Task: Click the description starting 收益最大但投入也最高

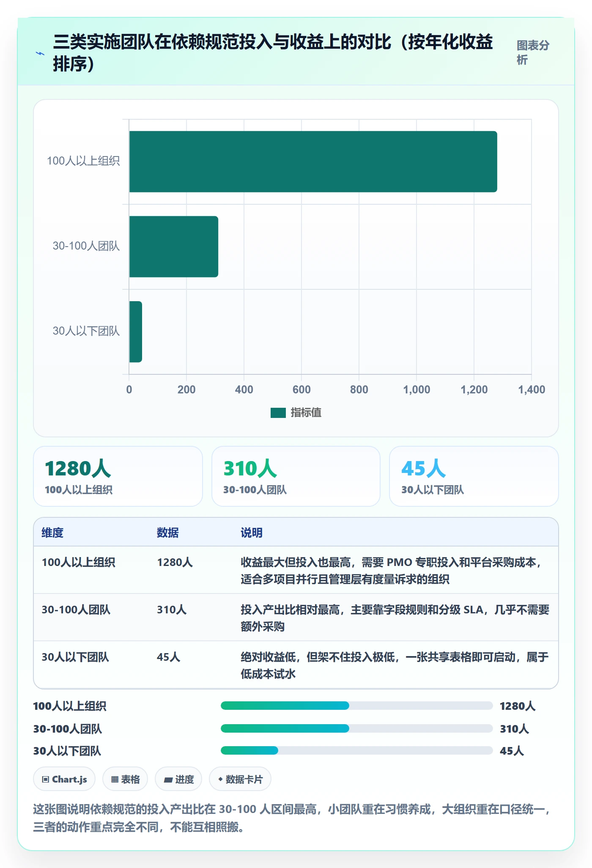Action: 392,571
